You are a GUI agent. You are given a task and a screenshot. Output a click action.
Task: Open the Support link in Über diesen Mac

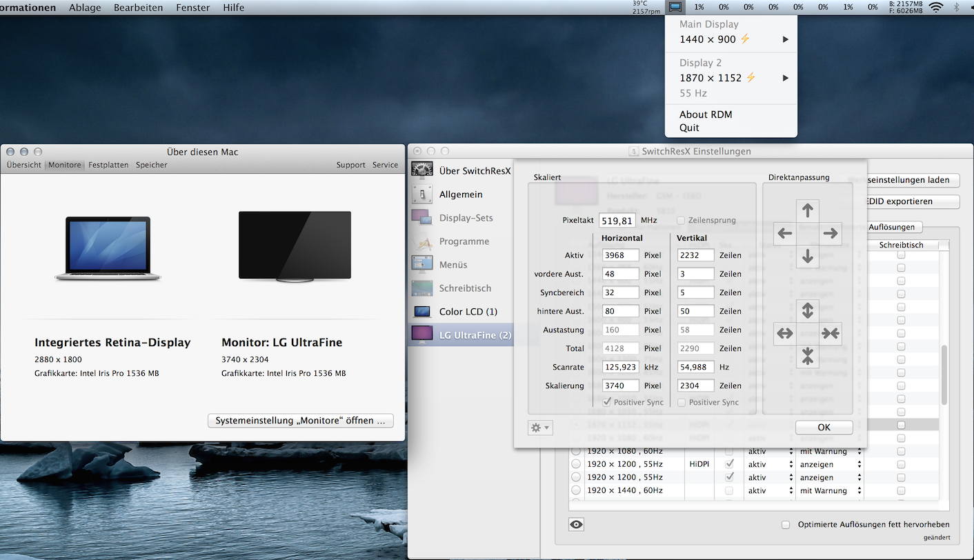pyautogui.click(x=351, y=165)
